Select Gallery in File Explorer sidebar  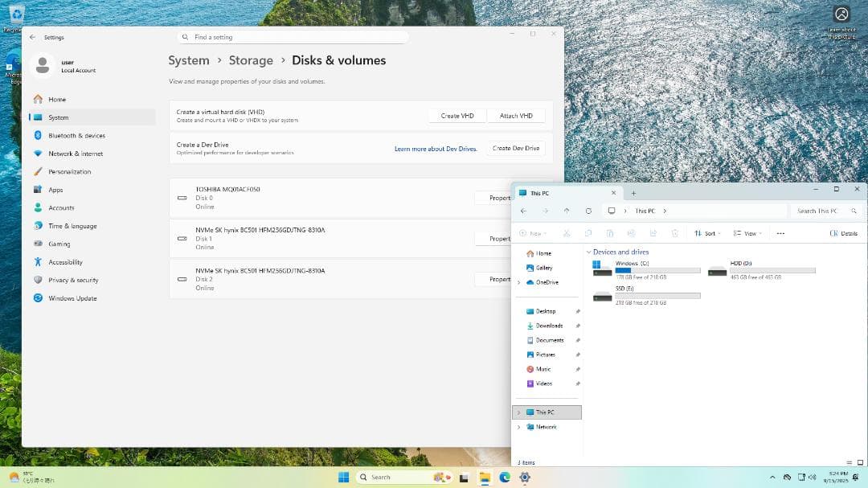544,268
